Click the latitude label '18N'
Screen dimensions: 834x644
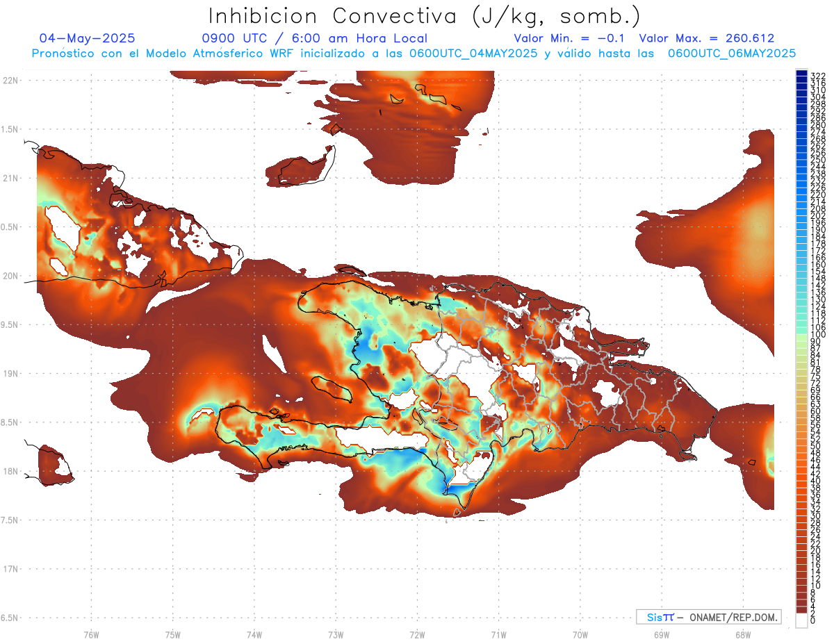[10, 472]
